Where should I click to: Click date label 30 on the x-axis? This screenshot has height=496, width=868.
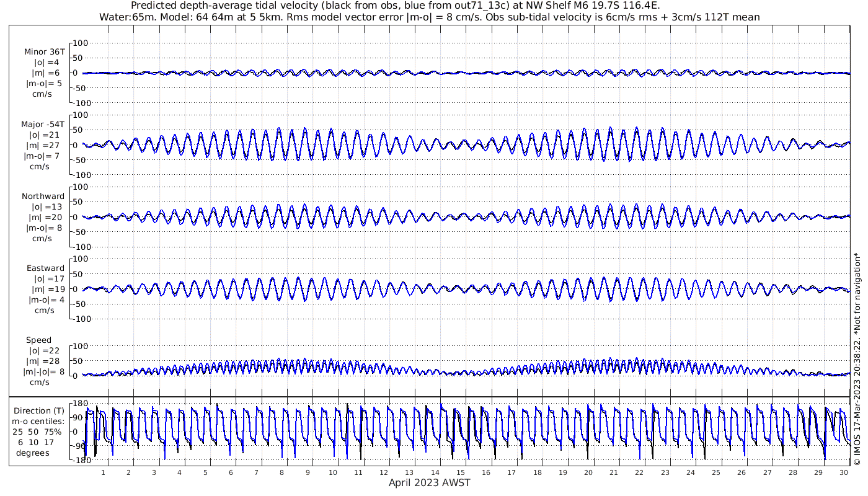(844, 472)
